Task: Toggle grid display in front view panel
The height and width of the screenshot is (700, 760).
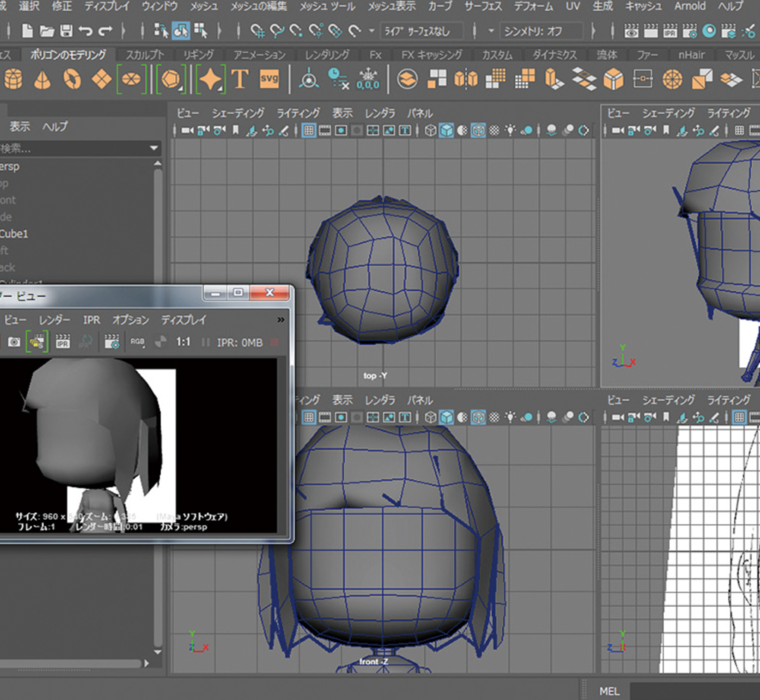Action: point(308,417)
